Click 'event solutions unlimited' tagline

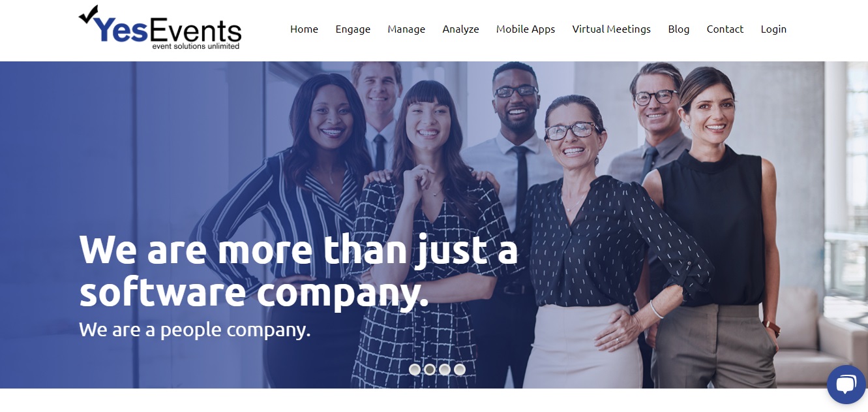tap(196, 46)
